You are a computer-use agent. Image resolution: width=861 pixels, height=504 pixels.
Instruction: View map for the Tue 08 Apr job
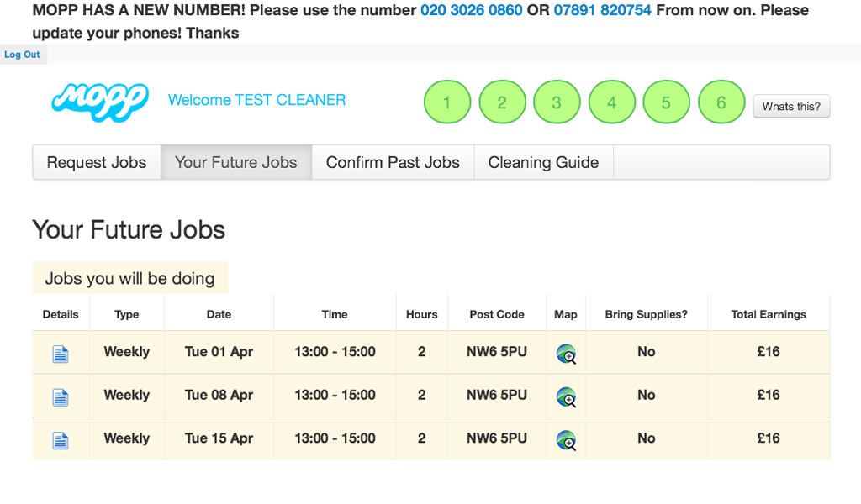[566, 397]
